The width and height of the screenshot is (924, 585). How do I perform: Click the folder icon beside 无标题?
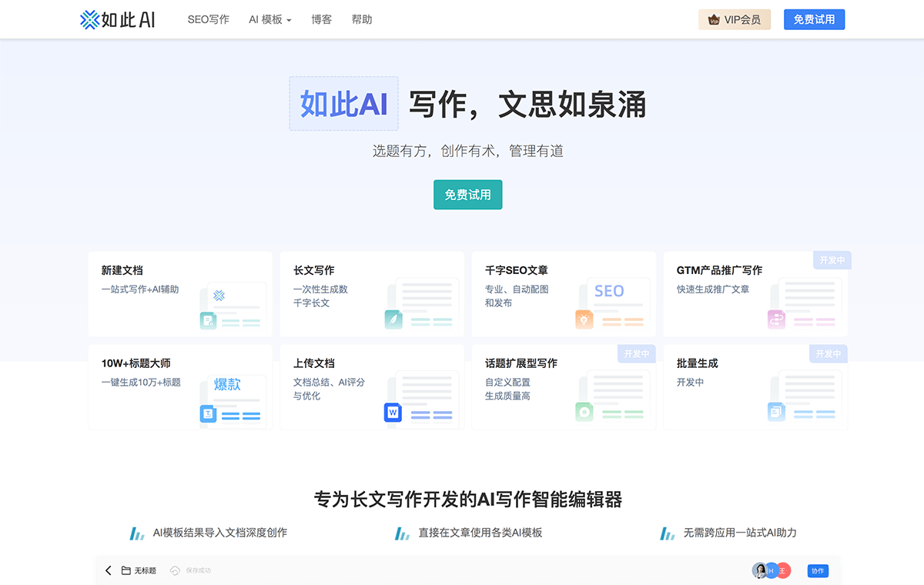coord(126,570)
